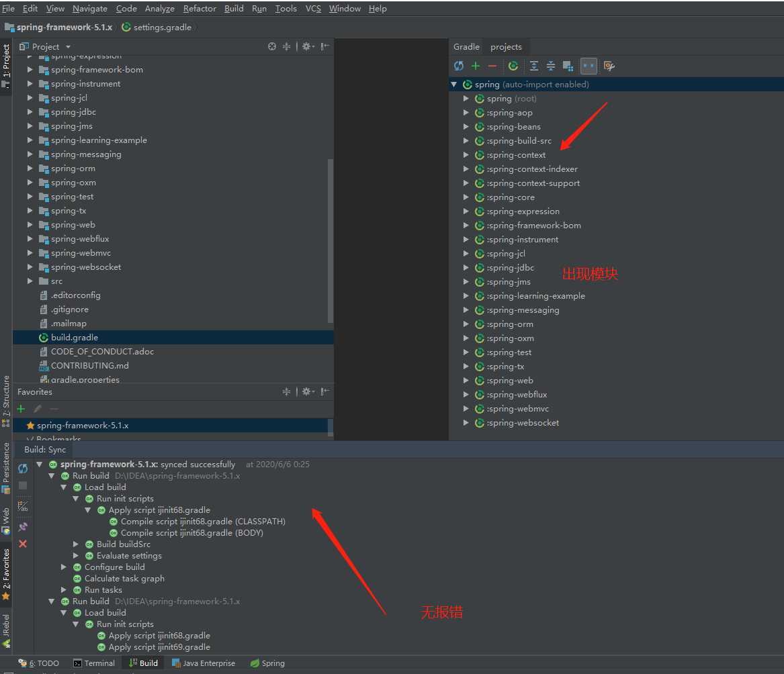
Task: Click the spring-framework-5.1.x breadcrumb
Action: click(x=58, y=27)
